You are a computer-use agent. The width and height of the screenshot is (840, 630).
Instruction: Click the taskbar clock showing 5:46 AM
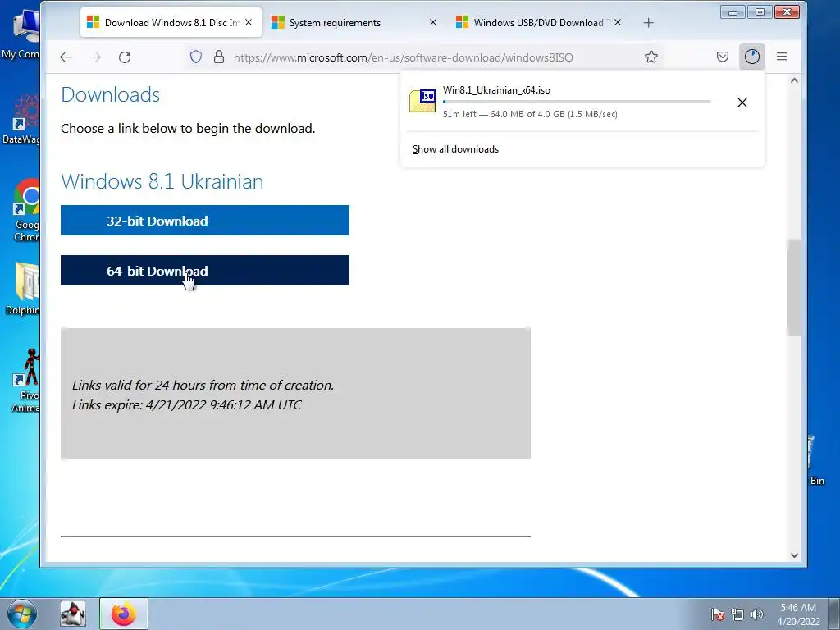tap(798, 614)
